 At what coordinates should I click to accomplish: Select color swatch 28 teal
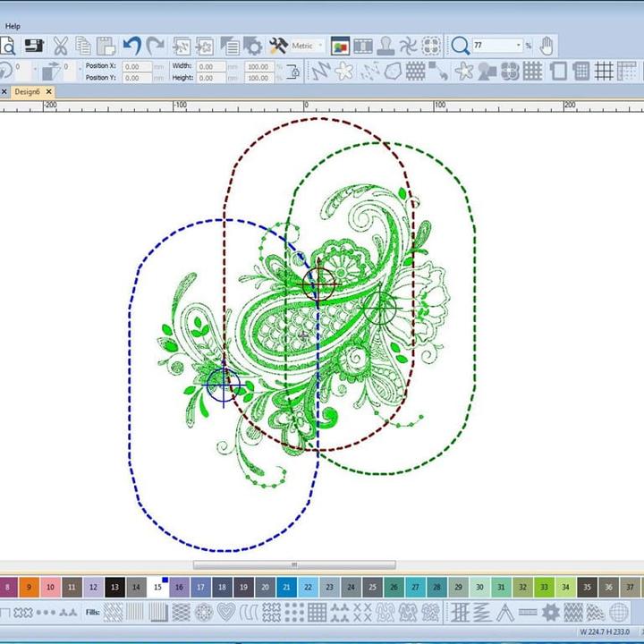pyautogui.click(x=437, y=587)
